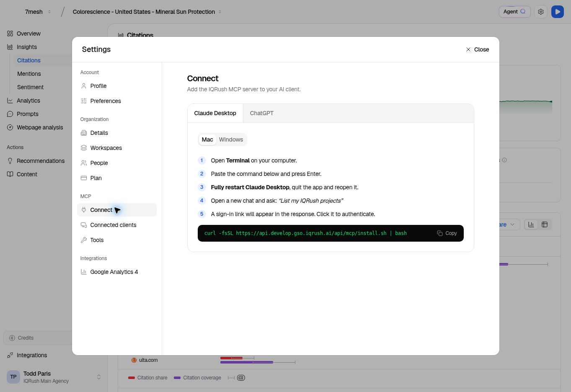Open Connected clients page
The image size is (571, 392).
coord(116,225)
